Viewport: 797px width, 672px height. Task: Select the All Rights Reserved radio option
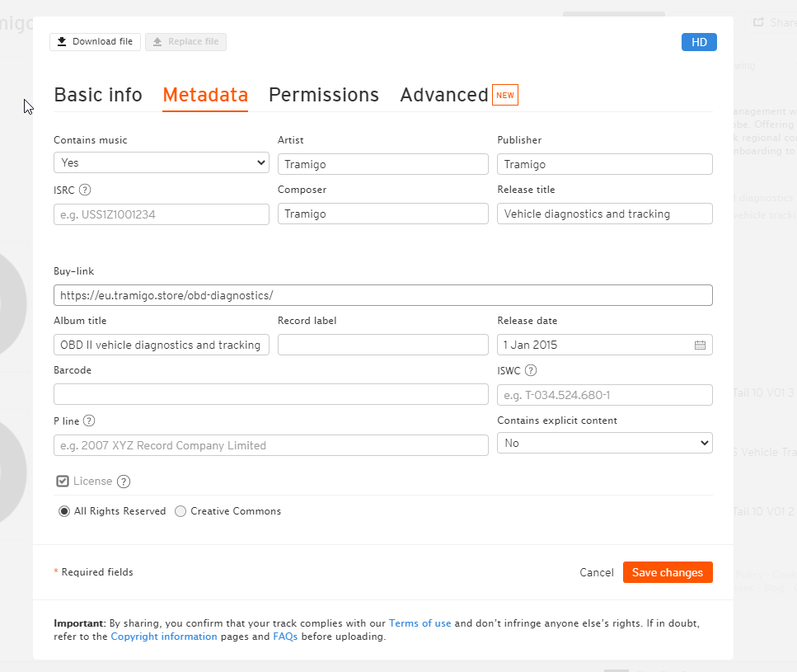(x=64, y=511)
